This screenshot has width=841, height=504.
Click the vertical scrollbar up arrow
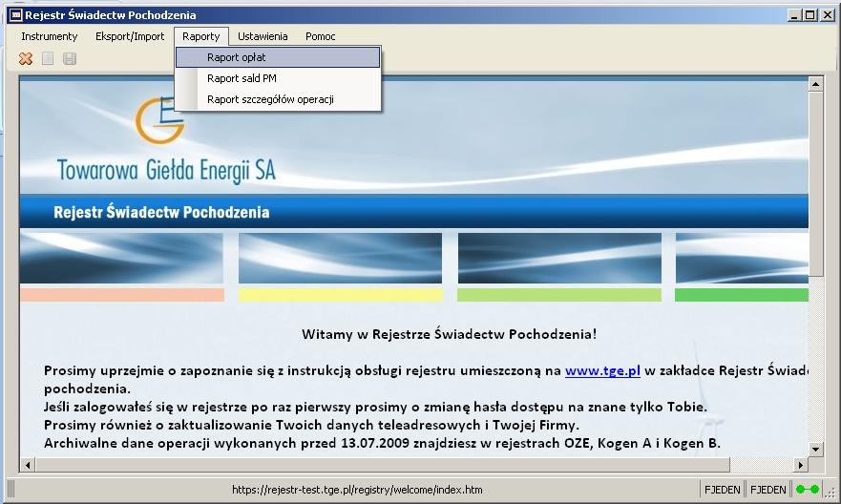click(x=816, y=84)
